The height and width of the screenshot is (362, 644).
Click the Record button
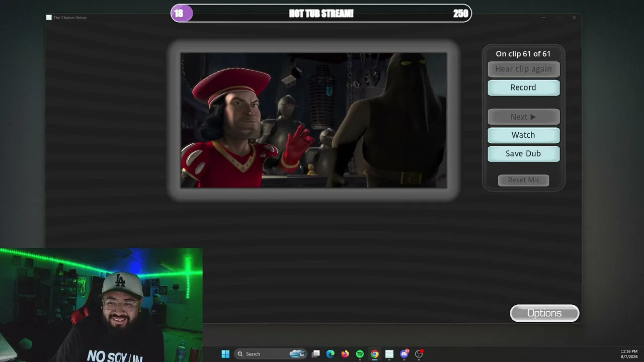(523, 87)
